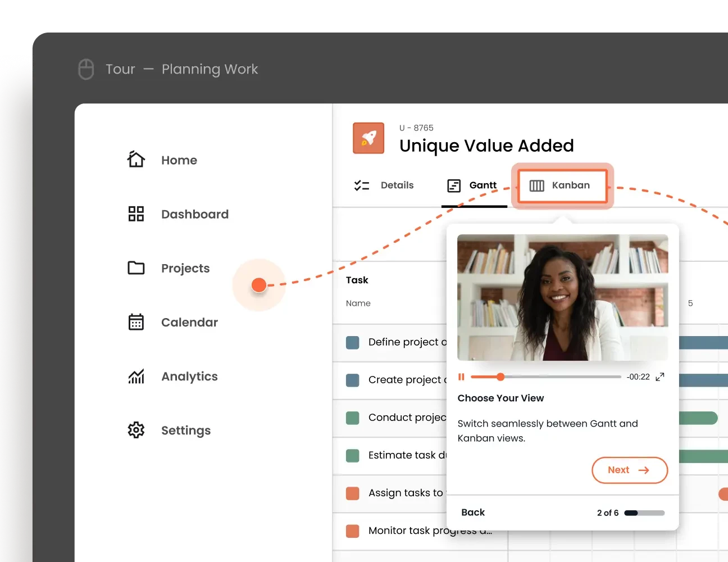Click the Planning Work title text
Viewport: 728px width, 562px height.
(x=210, y=69)
